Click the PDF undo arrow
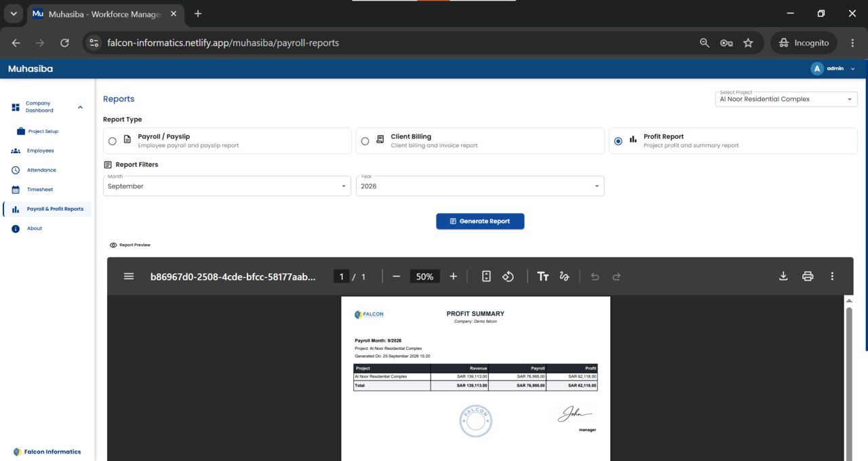The width and height of the screenshot is (868, 461). [x=595, y=277]
